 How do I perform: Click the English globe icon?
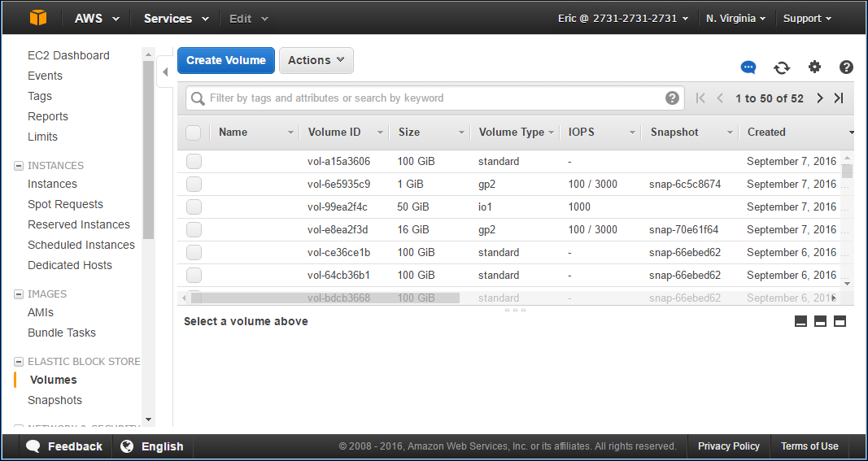pyautogui.click(x=127, y=446)
